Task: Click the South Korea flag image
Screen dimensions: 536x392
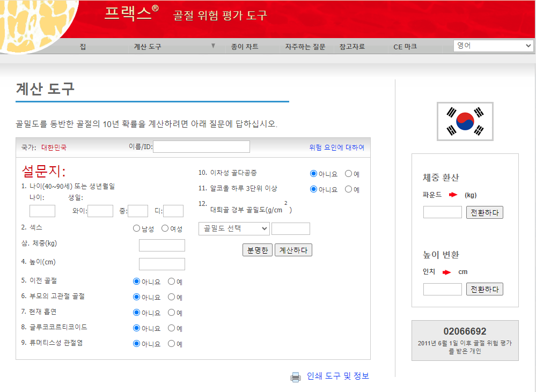Action: [x=465, y=121]
